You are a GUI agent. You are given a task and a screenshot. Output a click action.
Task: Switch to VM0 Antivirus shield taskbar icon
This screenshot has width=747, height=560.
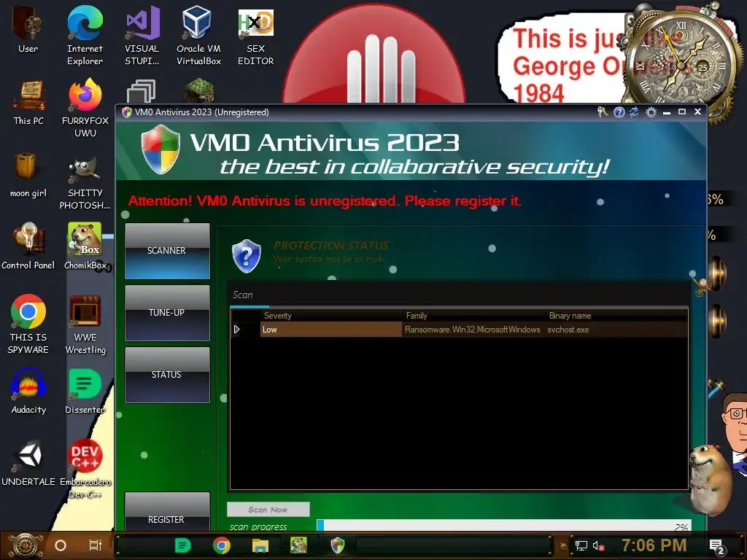pos(337,545)
